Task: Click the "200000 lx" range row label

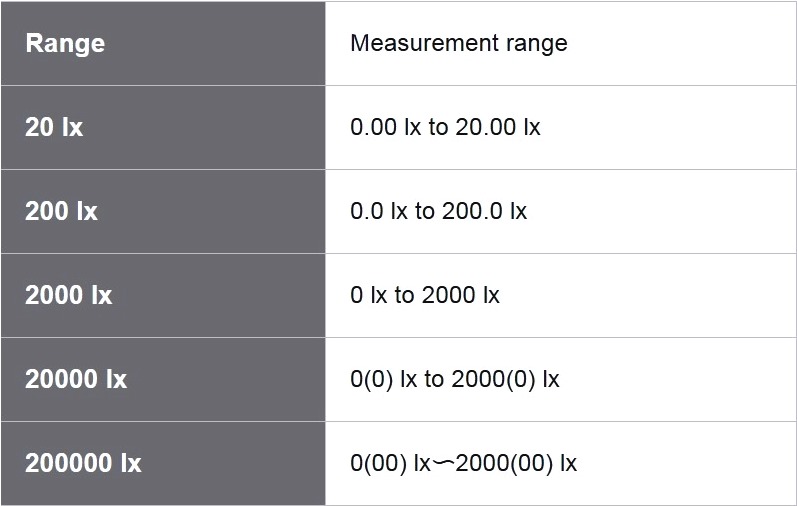Action: [x=83, y=464]
